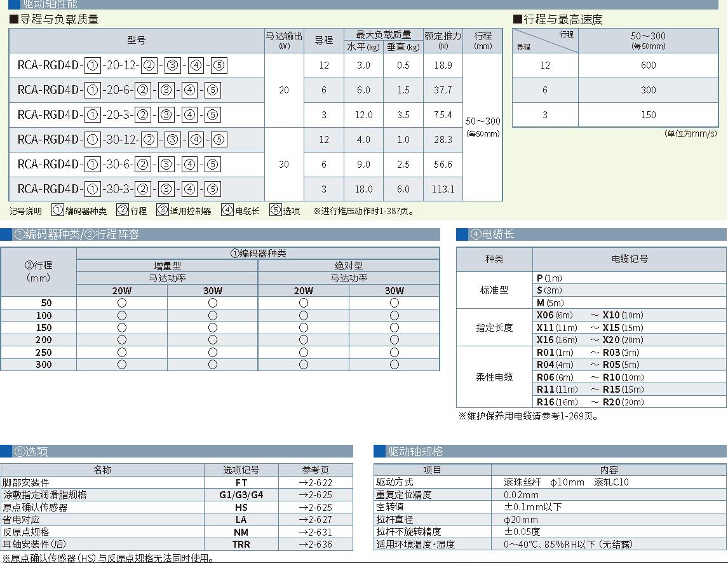The image size is (728, 563).
Task: Open reference page →2-622 for 脚部安装件
Action: (x=315, y=483)
